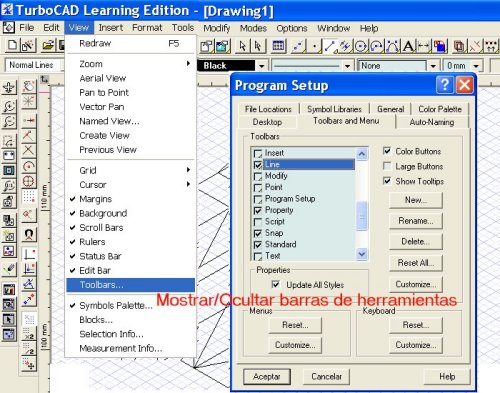The width and height of the screenshot is (500, 393).
Task: Switch to the Desktop tab
Action: pos(267,122)
